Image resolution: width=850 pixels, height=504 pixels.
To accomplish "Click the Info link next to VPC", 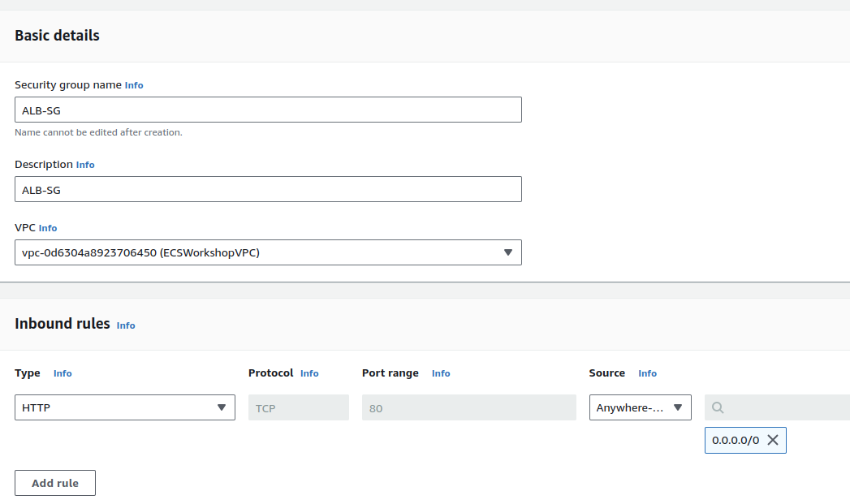I will tap(48, 229).
